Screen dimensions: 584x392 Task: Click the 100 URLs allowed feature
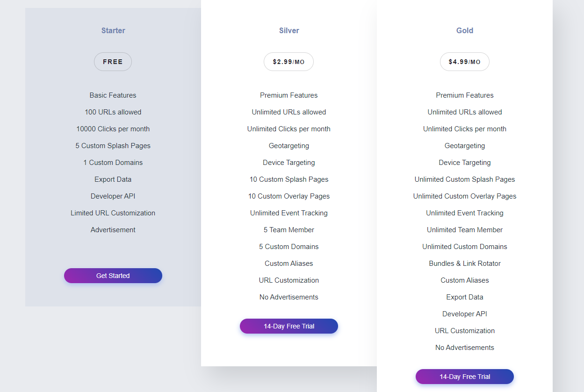(x=113, y=112)
